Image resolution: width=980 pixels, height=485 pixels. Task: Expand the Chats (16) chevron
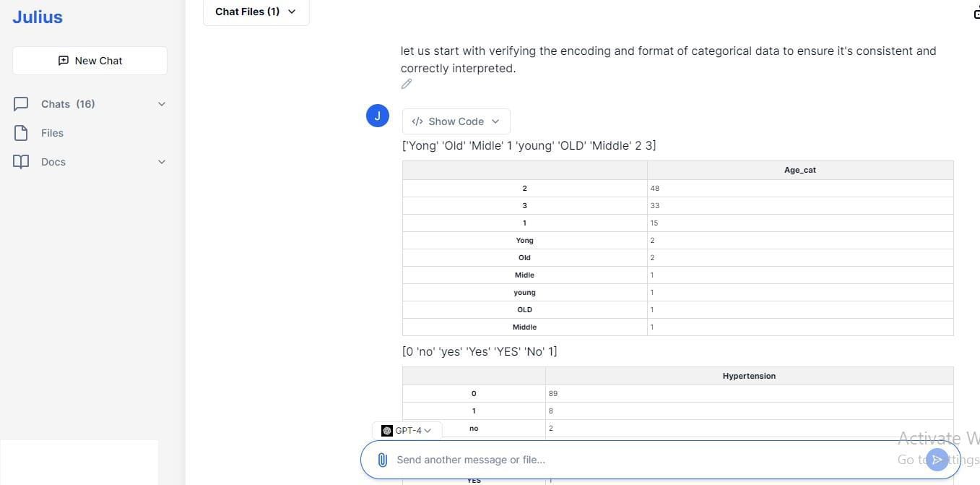pos(162,104)
